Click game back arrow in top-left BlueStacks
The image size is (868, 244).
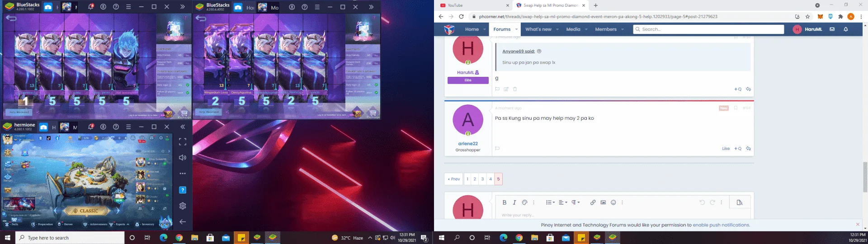pyautogui.click(x=11, y=18)
